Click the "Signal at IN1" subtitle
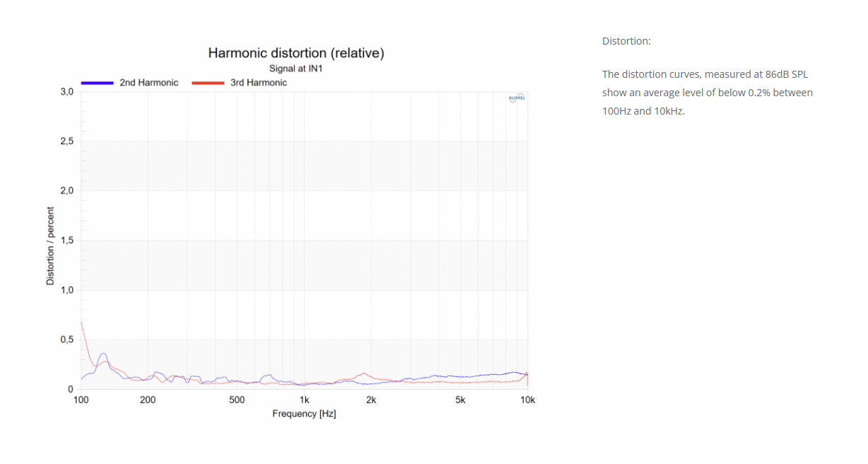This screenshot has height=464, width=868. (x=295, y=69)
